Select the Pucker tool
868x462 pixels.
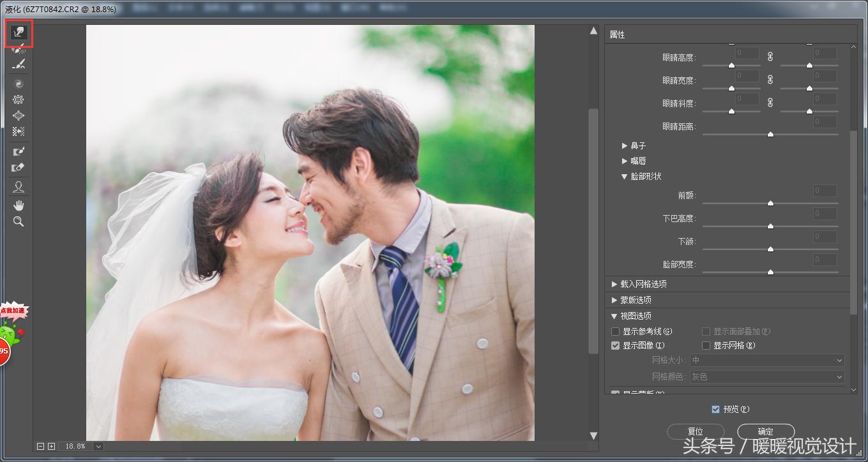pyautogui.click(x=19, y=100)
